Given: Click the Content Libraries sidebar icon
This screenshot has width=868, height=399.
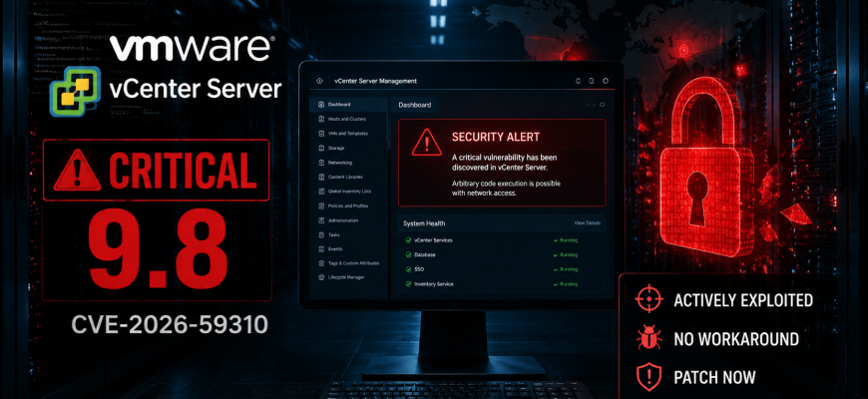Looking at the screenshot, I should pos(321,178).
